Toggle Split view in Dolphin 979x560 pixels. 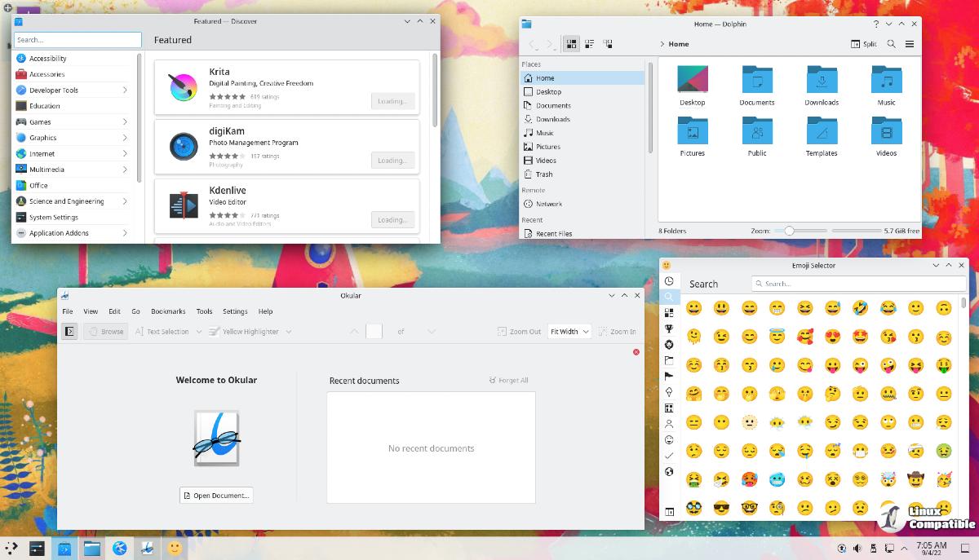pos(864,44)
